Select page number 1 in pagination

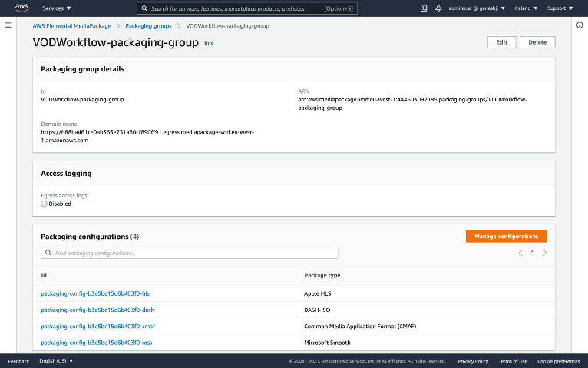click(x=533, y=253)
